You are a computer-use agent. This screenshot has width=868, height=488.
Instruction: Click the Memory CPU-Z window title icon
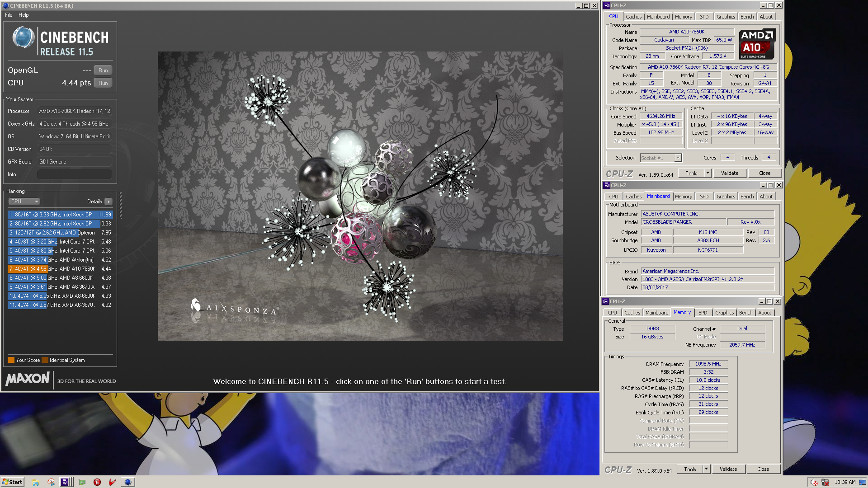605,301
